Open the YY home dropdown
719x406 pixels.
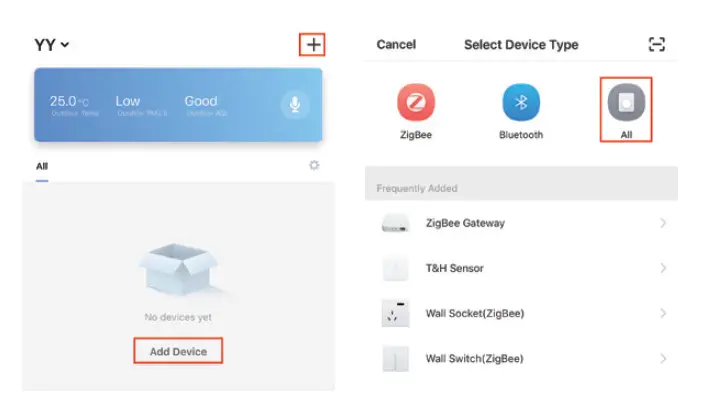(52, 45)
